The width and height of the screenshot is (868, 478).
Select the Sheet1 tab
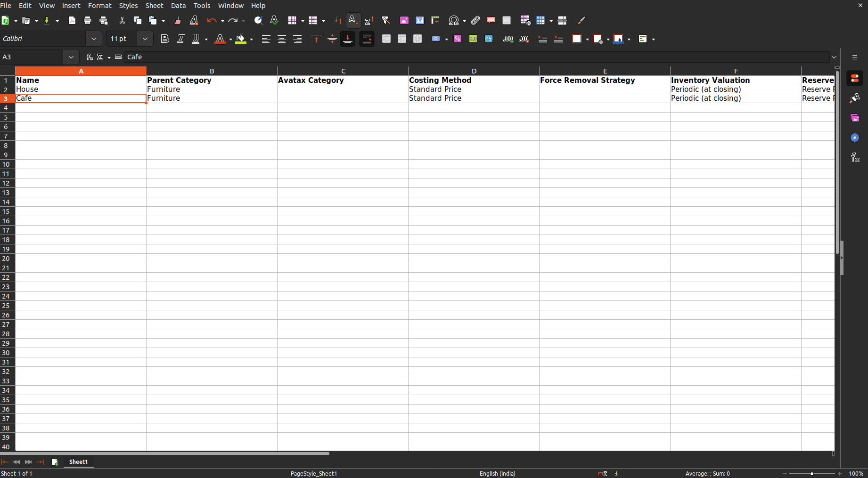coord(78,462)
